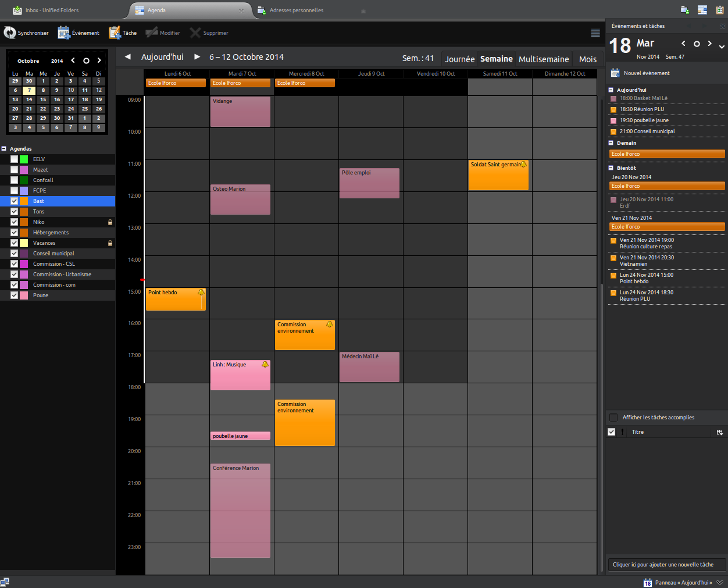Collapse the Bientôt events group
The height and width of the screenshot is (588, 728).
(x=611, y=168)
